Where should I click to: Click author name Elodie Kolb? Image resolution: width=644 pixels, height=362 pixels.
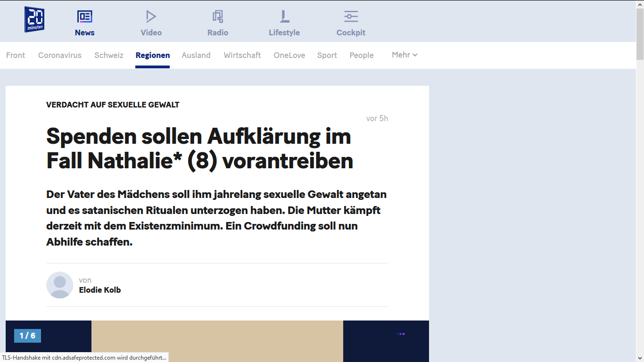point(100,290)
